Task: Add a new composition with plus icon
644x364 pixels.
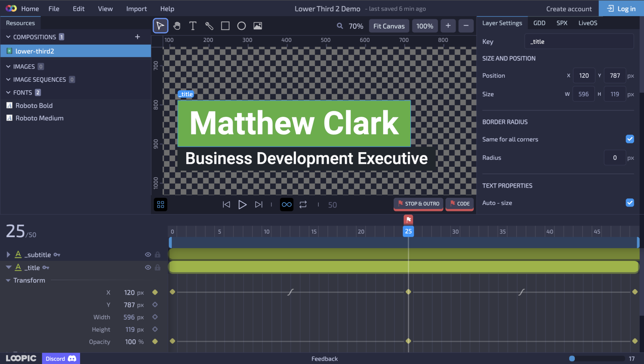Action: click(137, 37)
